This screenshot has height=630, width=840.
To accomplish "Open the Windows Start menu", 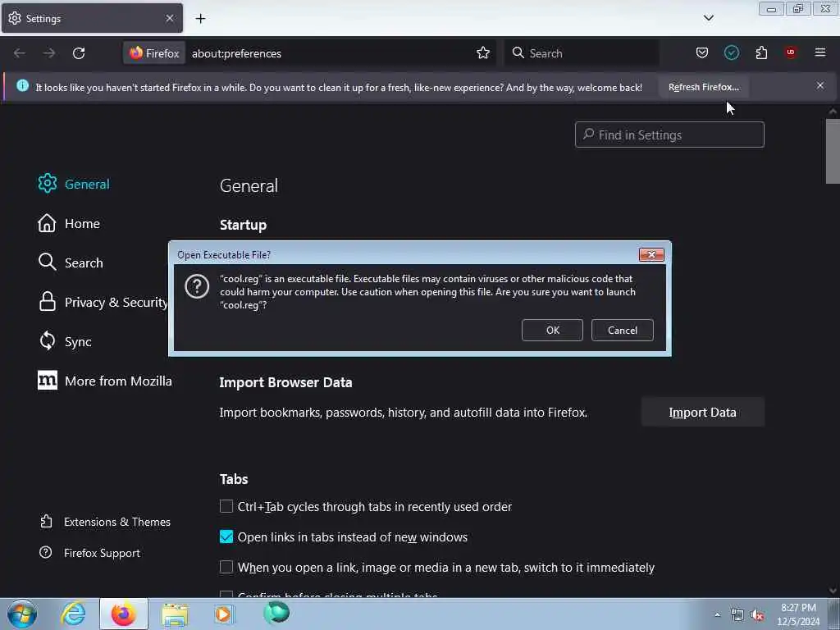I will pyautogui.click(x=22, y=614).
